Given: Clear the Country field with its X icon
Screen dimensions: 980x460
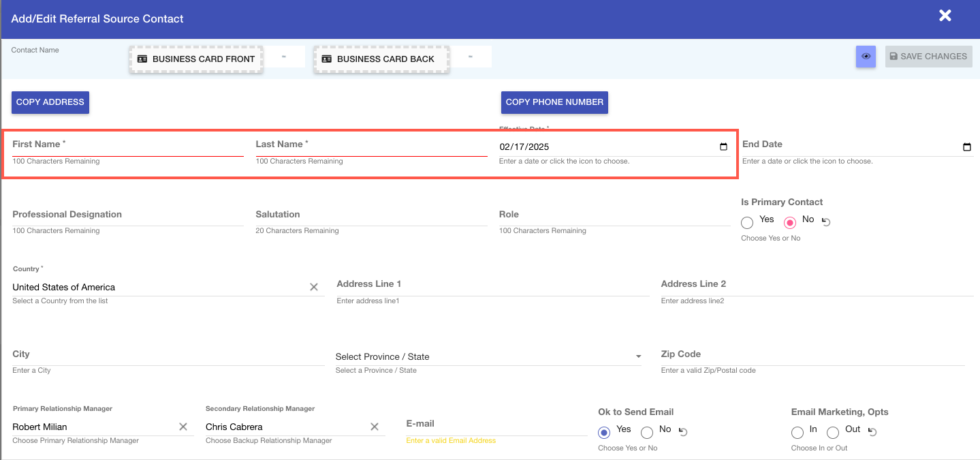Looking at the screenshot, I should point(314,287).
